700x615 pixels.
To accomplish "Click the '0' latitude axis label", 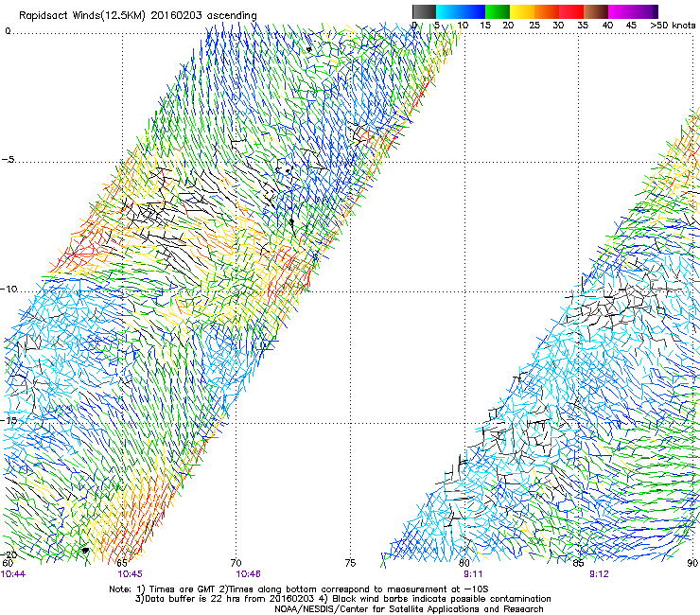I will pos(8,31).
